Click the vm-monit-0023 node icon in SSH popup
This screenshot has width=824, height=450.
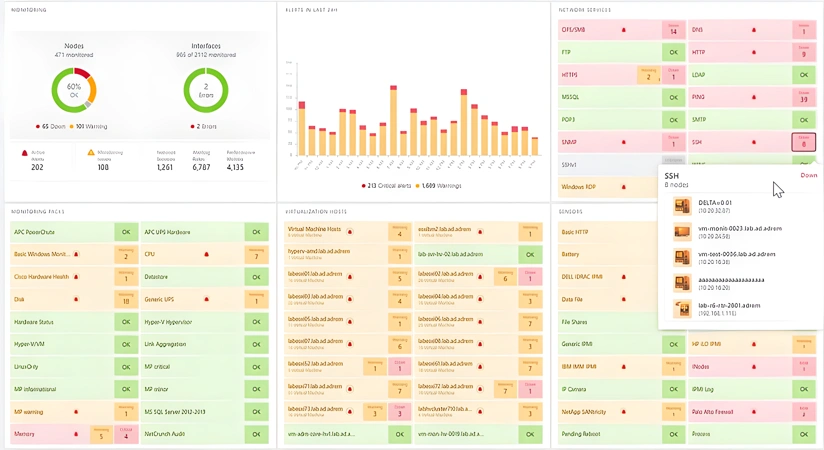pyautogui.click(x=682, y=232)
